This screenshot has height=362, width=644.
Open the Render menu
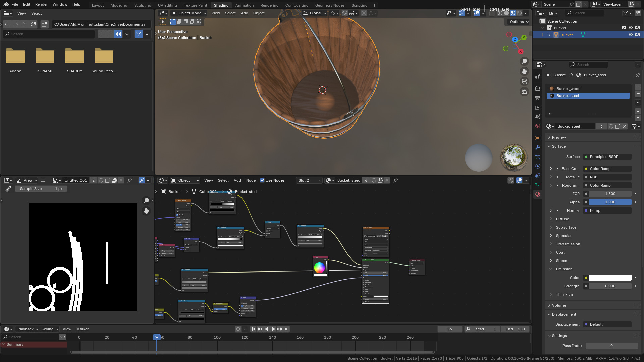pos(41,4)
